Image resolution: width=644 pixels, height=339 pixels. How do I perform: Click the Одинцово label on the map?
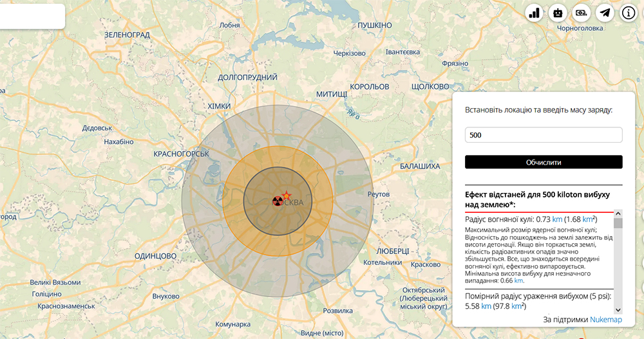pos(155,256)
